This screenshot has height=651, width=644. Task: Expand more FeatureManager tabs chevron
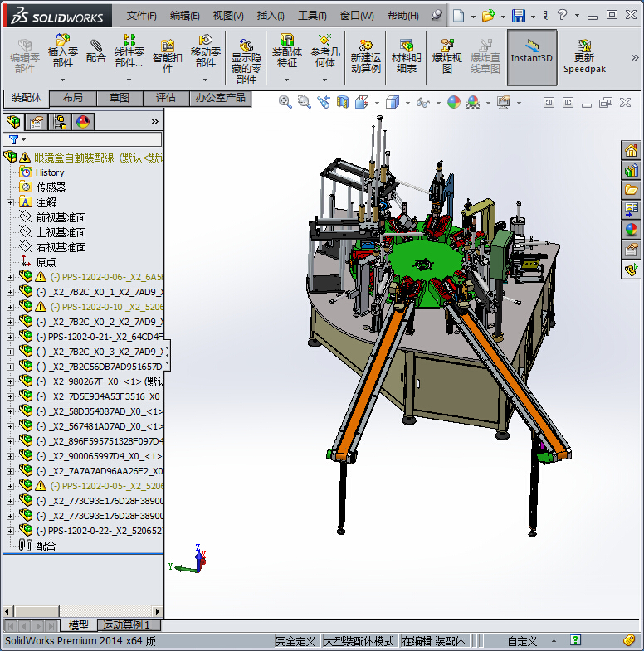(x=154, y=122)
